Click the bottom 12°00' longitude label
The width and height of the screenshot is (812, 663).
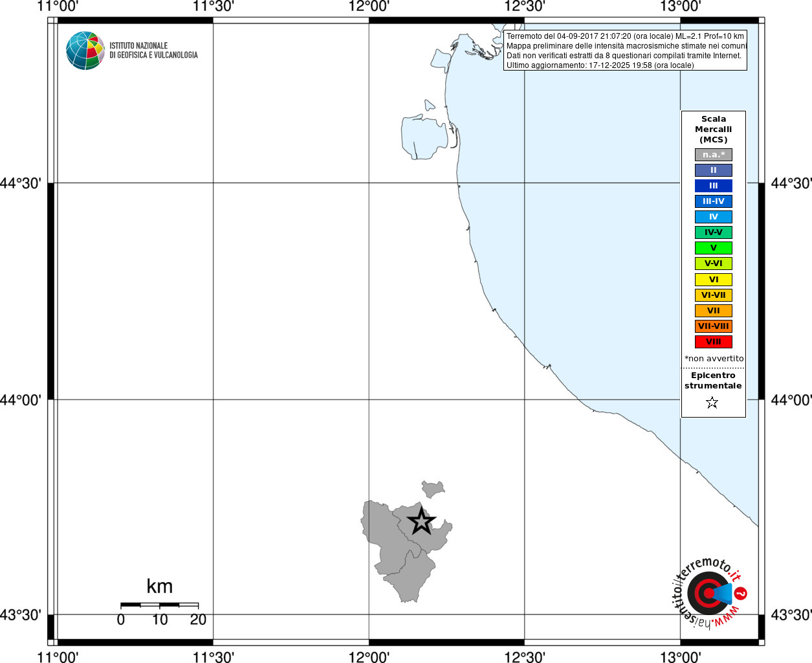369,657
